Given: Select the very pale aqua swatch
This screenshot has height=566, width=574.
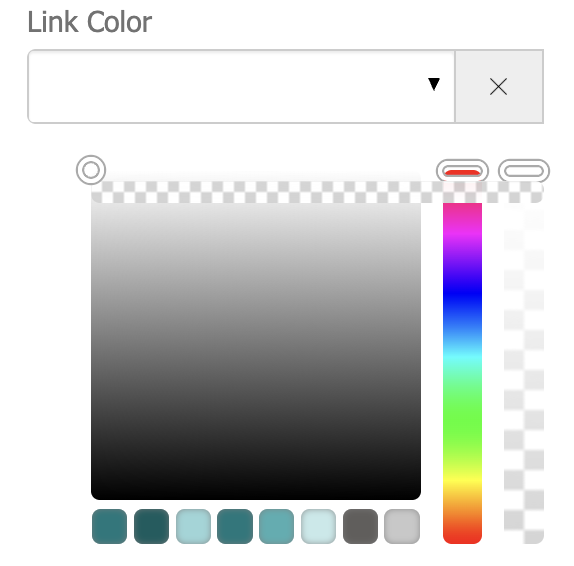Looking at the screenshot, I should (x=318, y=526).
